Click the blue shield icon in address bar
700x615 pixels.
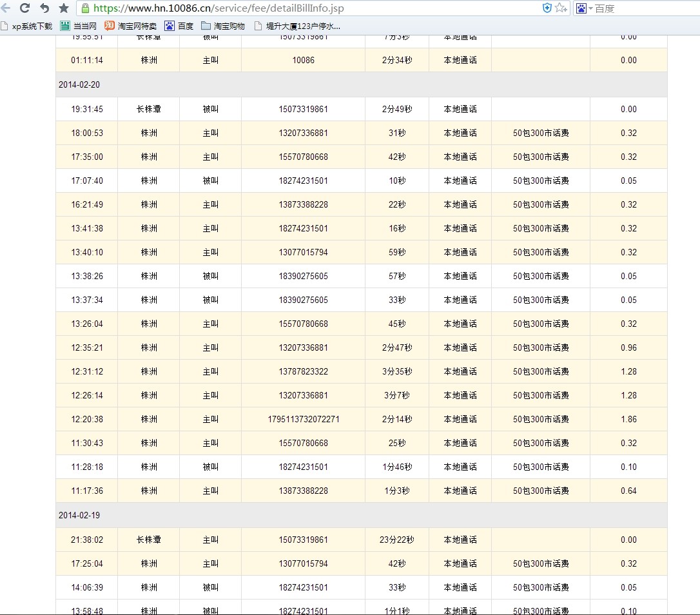(x=547, y=8)
